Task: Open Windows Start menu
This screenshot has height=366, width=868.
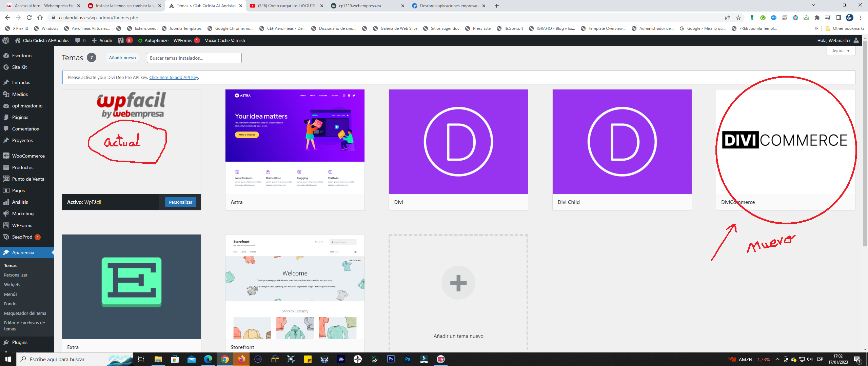Action: (8, 359)
